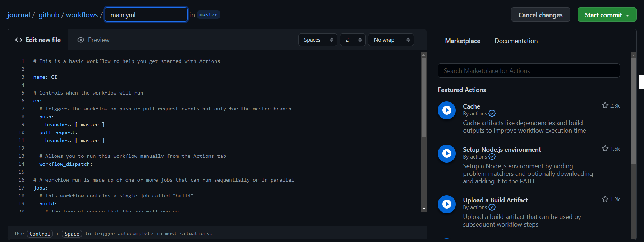This screenshot has height=242, width=644.
Task: Click the Marketplace panel scrollbar thumb
Action: [x=634, y=111]
